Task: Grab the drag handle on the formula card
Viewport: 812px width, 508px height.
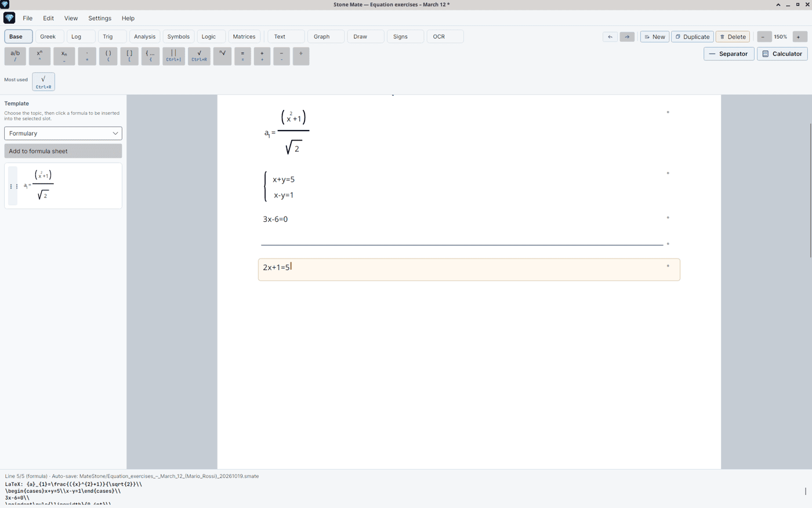Action: click(13, 186)
